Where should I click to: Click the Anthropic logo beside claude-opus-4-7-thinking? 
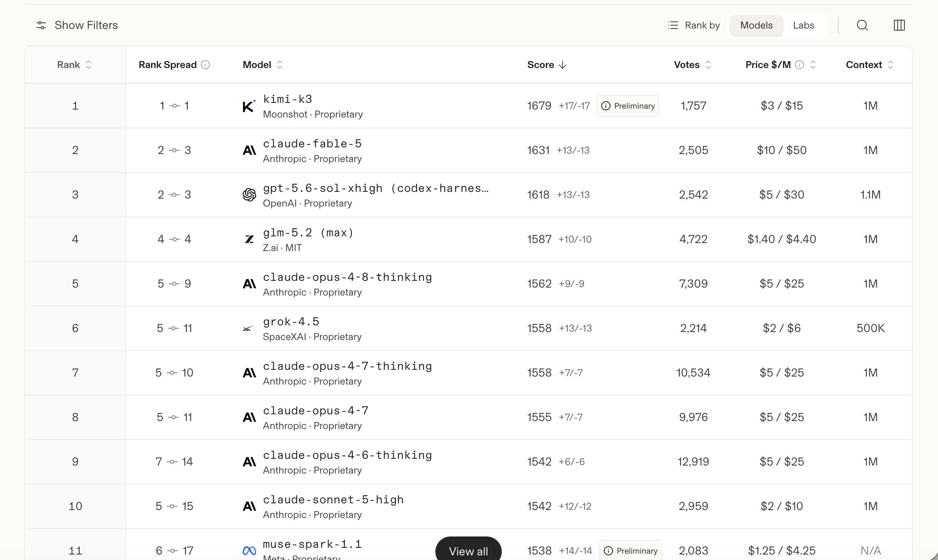point(249,373)
